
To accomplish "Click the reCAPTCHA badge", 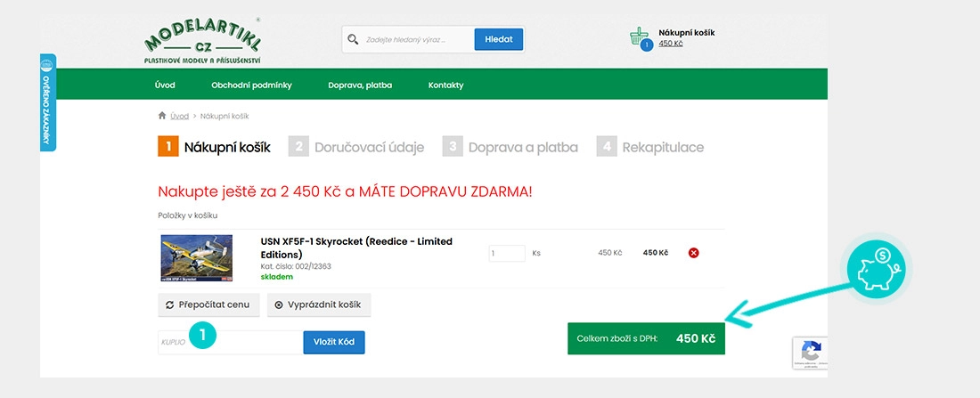I will [x=810, y=353].
